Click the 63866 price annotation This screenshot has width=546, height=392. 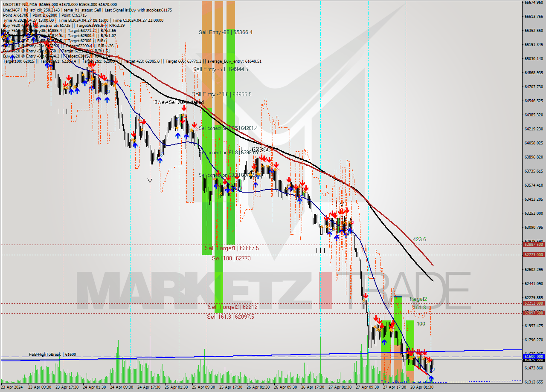coord(261,150)
